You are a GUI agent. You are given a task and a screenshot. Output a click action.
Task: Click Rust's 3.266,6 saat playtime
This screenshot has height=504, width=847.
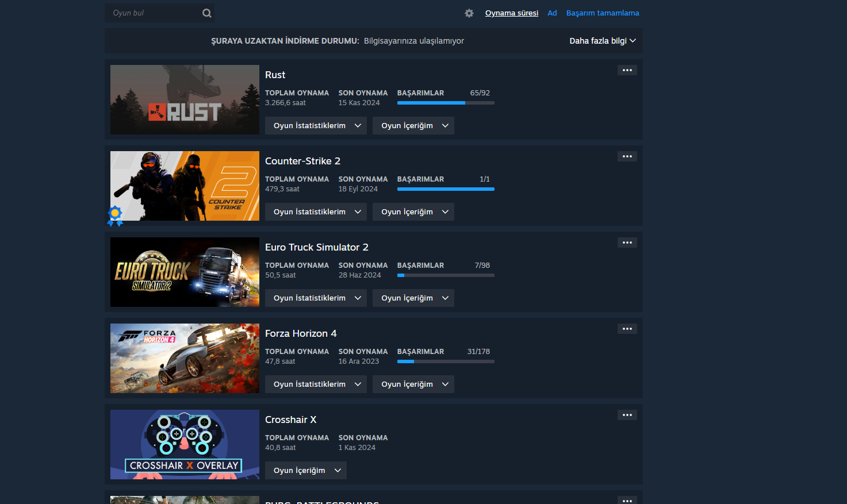(x=285, y=103)
